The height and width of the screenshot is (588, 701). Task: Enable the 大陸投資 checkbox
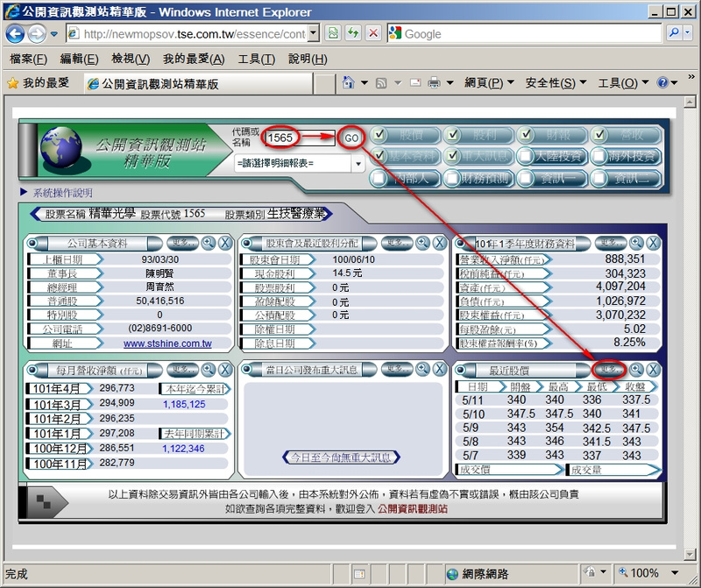point(527,156)
